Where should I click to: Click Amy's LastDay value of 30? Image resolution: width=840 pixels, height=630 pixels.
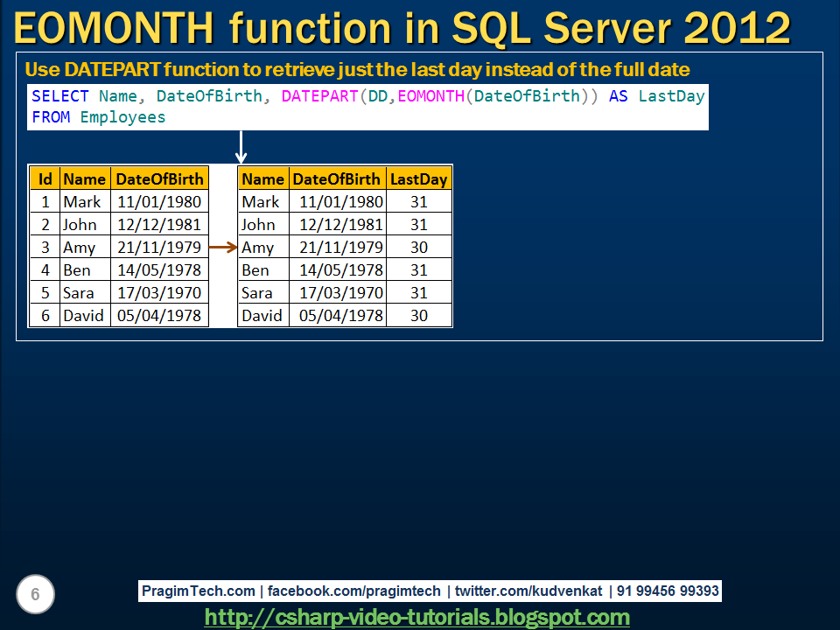(418, 248)
